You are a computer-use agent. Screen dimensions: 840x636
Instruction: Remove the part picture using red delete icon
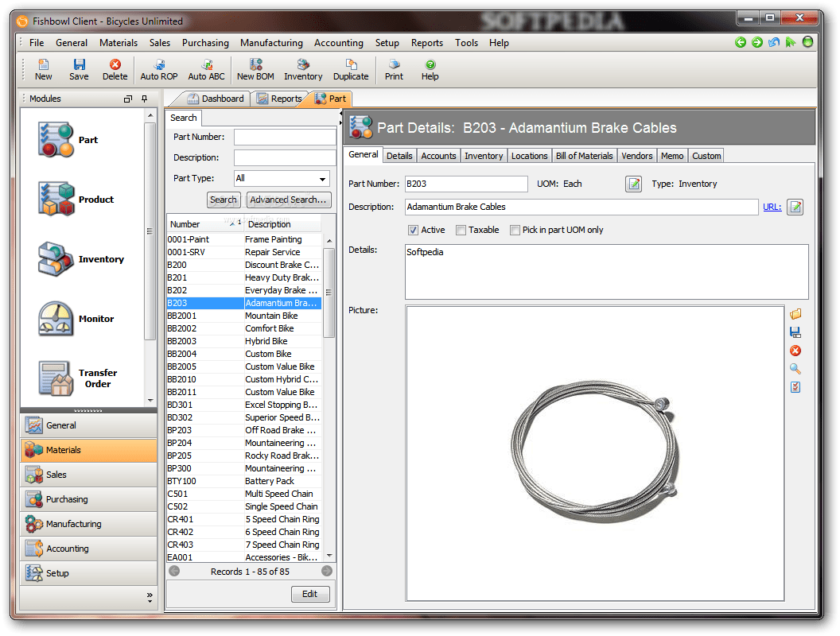(x=795, y=351)
